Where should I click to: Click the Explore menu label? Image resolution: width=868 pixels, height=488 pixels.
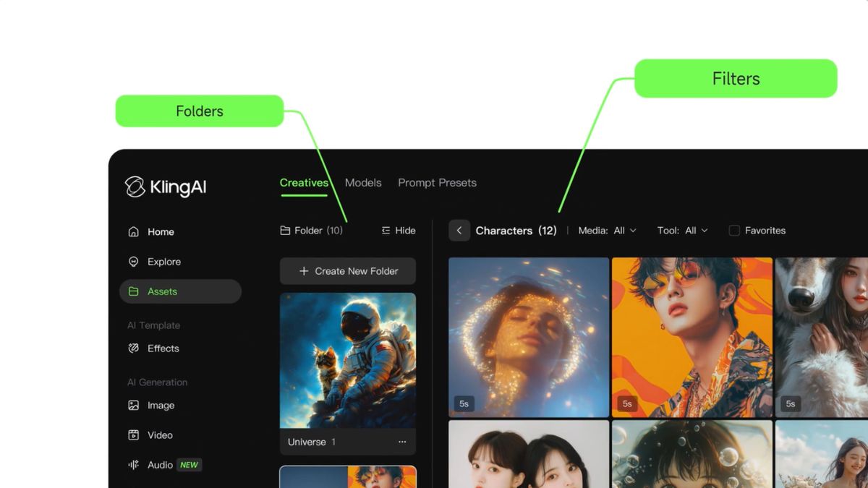pyautogui.click(x=164, y=262)
